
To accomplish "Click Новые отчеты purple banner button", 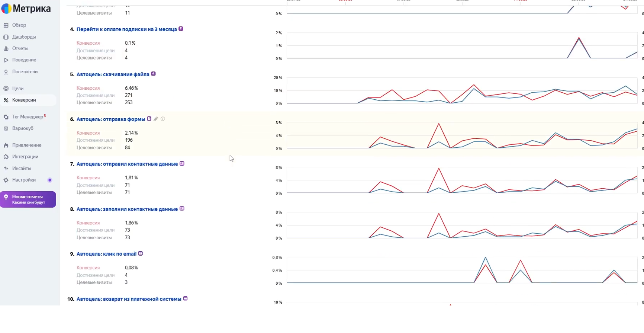I will click(x=28, y=199).
